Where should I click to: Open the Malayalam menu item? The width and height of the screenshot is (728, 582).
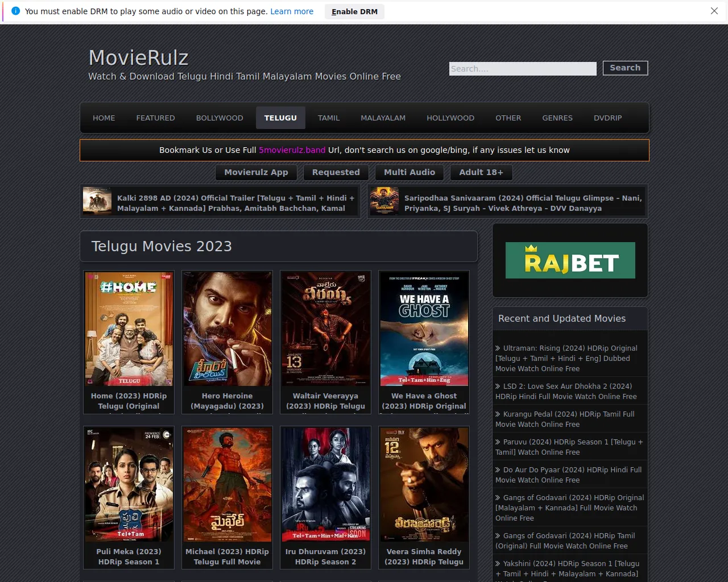[383, 118]
